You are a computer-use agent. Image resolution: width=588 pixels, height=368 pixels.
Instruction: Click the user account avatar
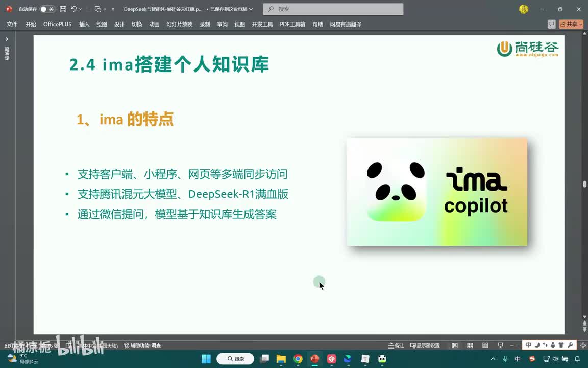pyautogui.click(x=524, y=9)
